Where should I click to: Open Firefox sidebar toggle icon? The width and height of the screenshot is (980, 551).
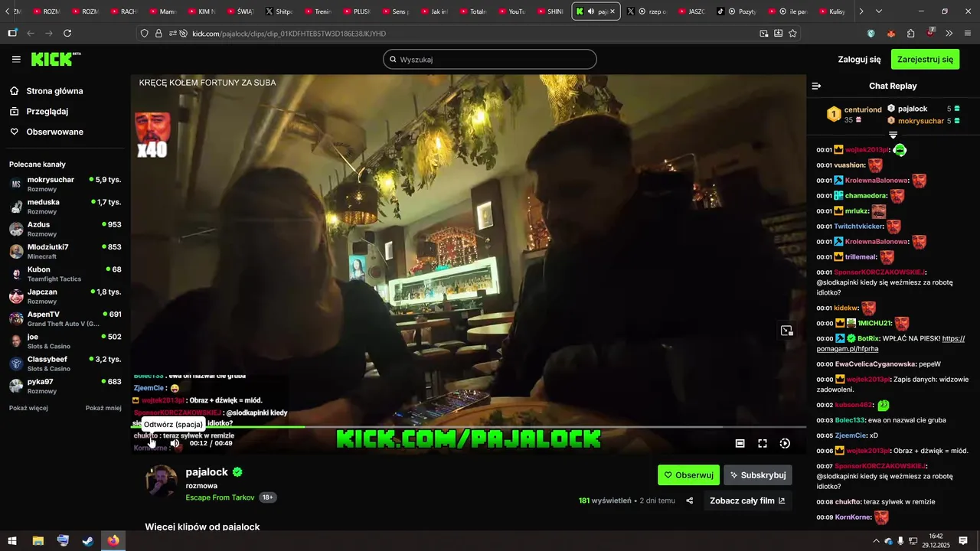(x=12, y=33)
